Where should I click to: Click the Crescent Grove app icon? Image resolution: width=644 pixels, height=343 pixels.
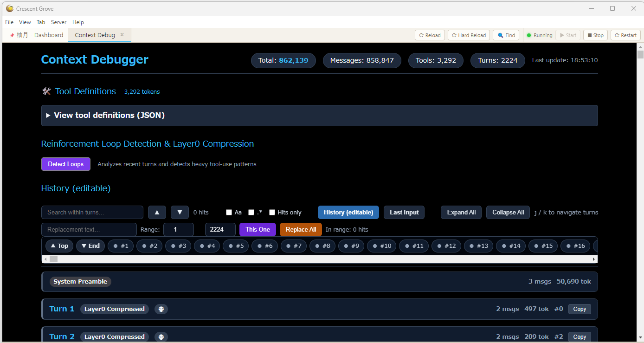coord(9,8)
